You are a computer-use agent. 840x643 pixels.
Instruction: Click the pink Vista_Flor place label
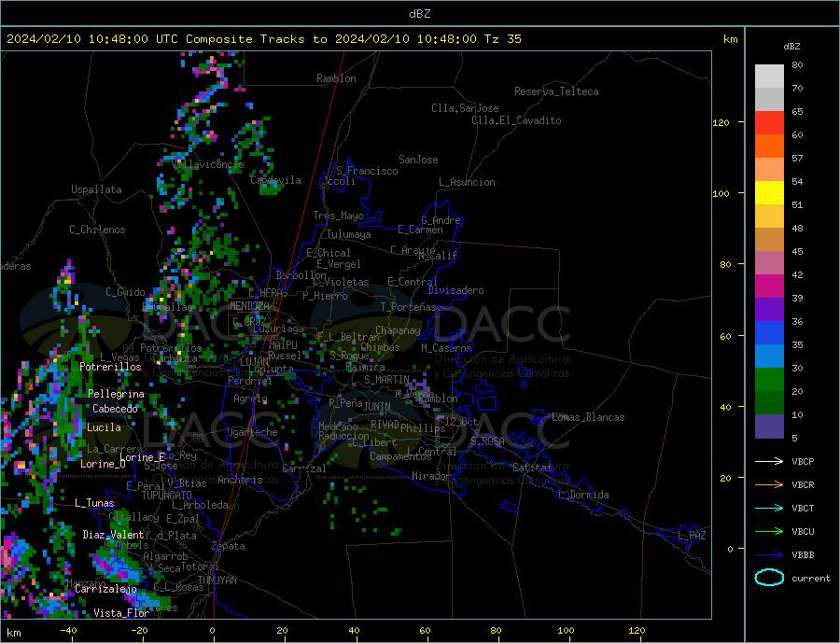click(121, 613)
